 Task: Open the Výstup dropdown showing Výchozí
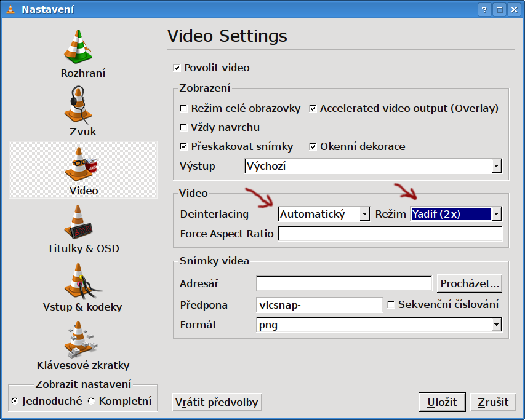(x=373, y=166)
